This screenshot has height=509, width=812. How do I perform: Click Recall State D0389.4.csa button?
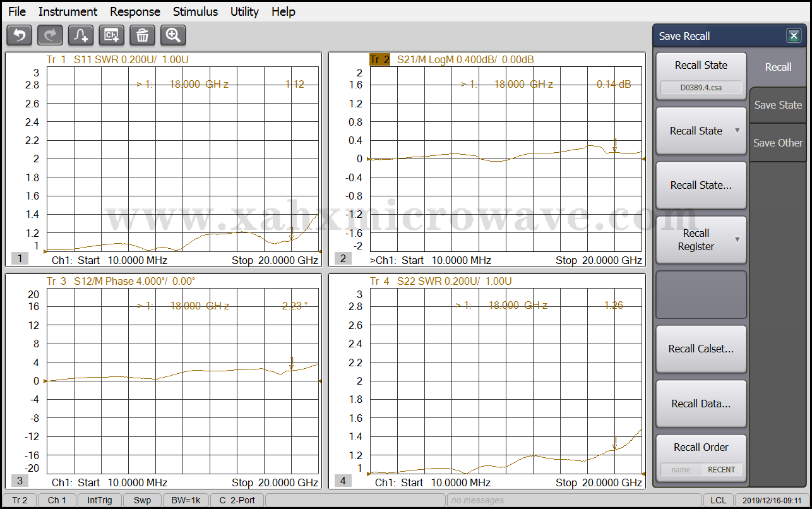point(701,76)
